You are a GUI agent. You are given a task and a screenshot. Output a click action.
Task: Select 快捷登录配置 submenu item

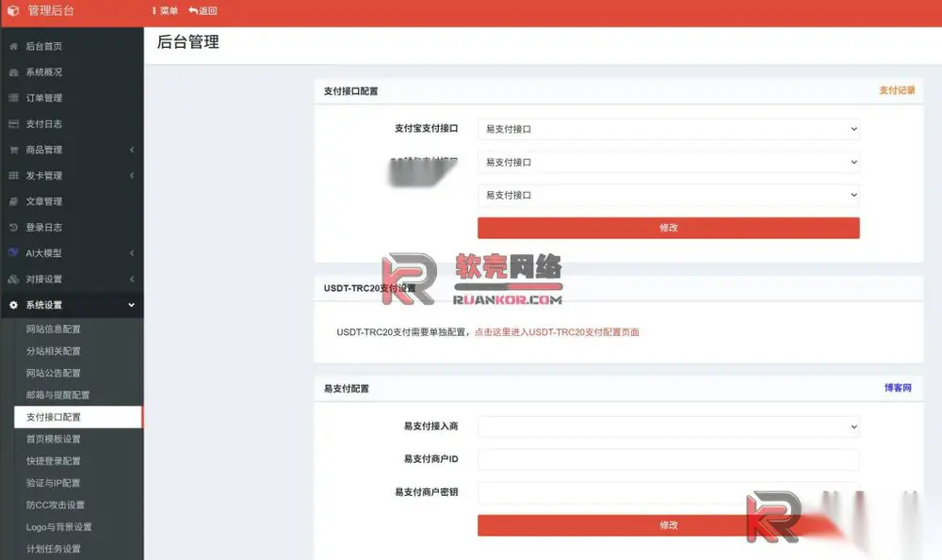53,461
